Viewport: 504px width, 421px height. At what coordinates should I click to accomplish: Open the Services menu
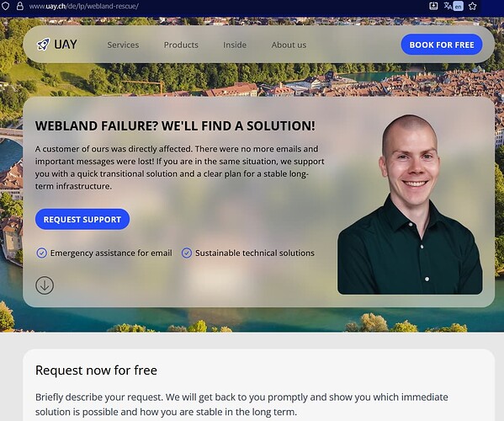[x=123, y=45]
